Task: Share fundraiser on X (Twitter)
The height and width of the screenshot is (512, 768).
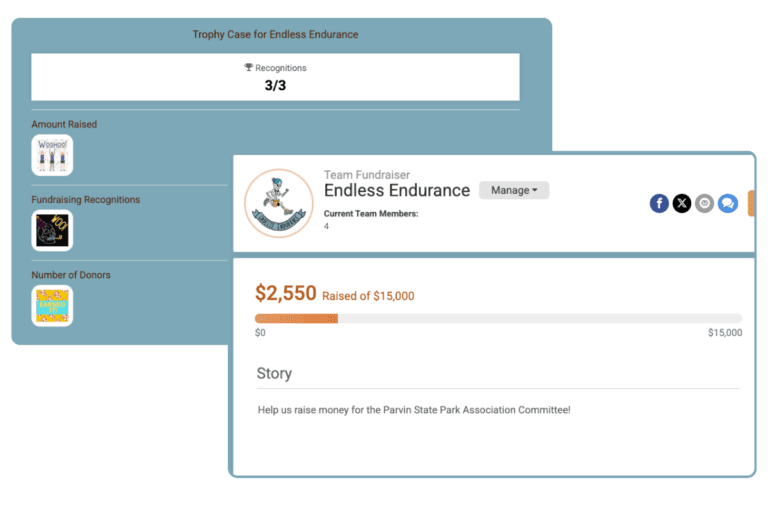Action: [x=682, y=203]
